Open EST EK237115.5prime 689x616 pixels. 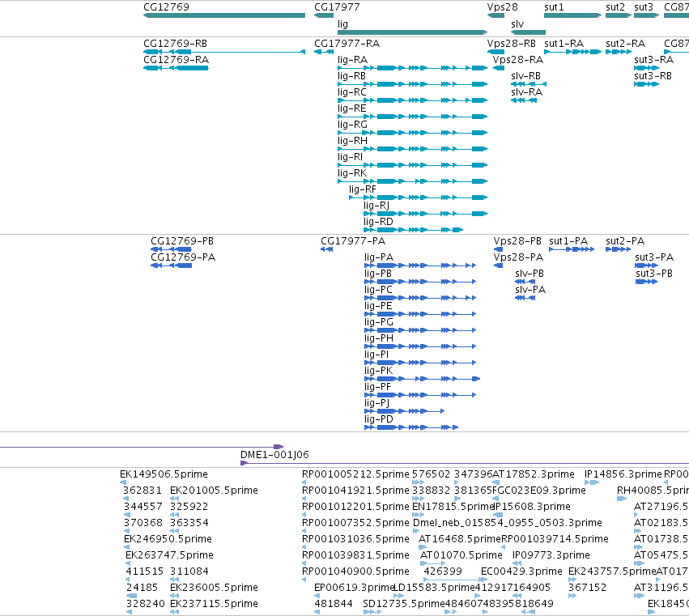pyautogui.click(x=174, y=613)
